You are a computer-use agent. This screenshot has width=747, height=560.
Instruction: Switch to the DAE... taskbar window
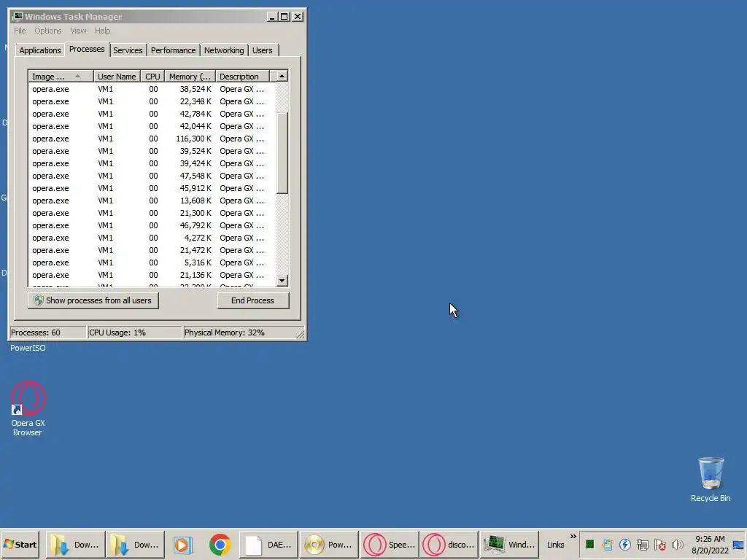point(268,545)
